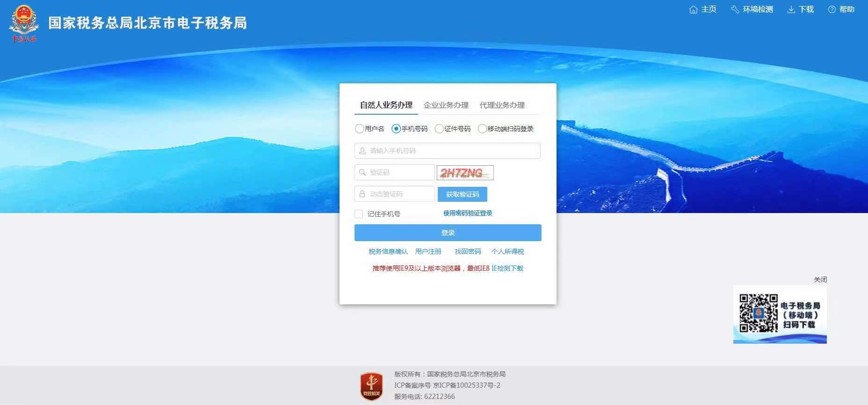Select the 移动端扫码登录 radio option
The height and width of the screenshot is (405, 868).
tap(482, 129)
